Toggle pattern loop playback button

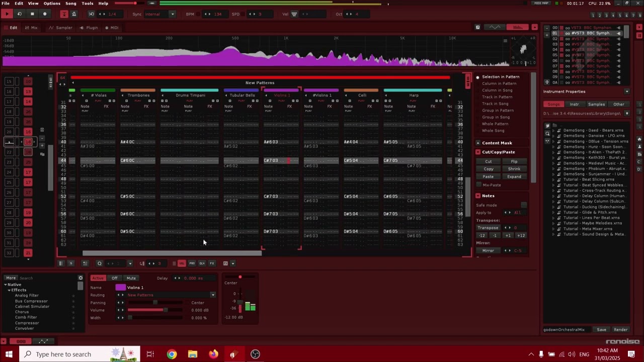(20, 14)
